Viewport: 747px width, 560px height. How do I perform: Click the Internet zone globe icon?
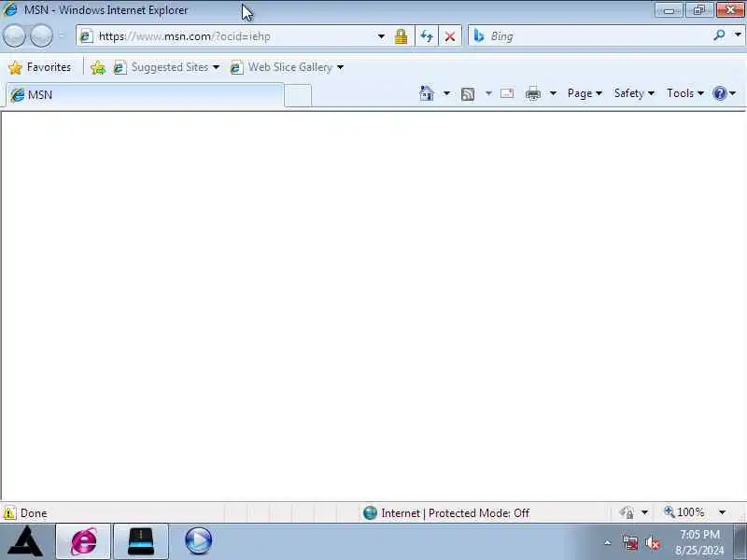pos(370,512)
